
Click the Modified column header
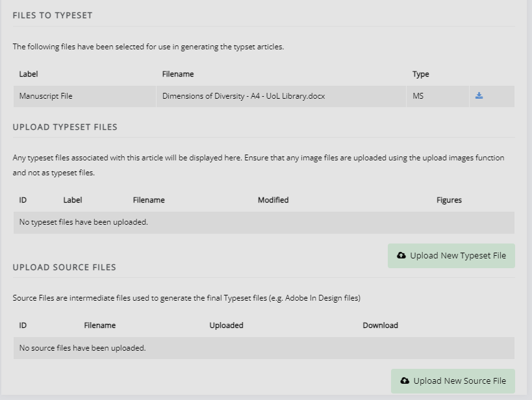(x=273, y=200)
